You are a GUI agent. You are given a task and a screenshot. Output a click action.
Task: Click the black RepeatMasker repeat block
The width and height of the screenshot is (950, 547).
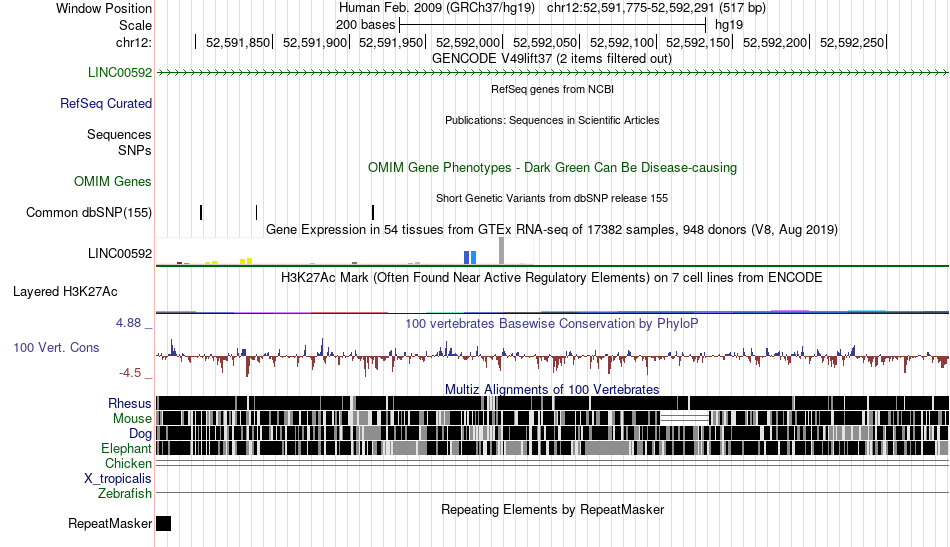164,523
